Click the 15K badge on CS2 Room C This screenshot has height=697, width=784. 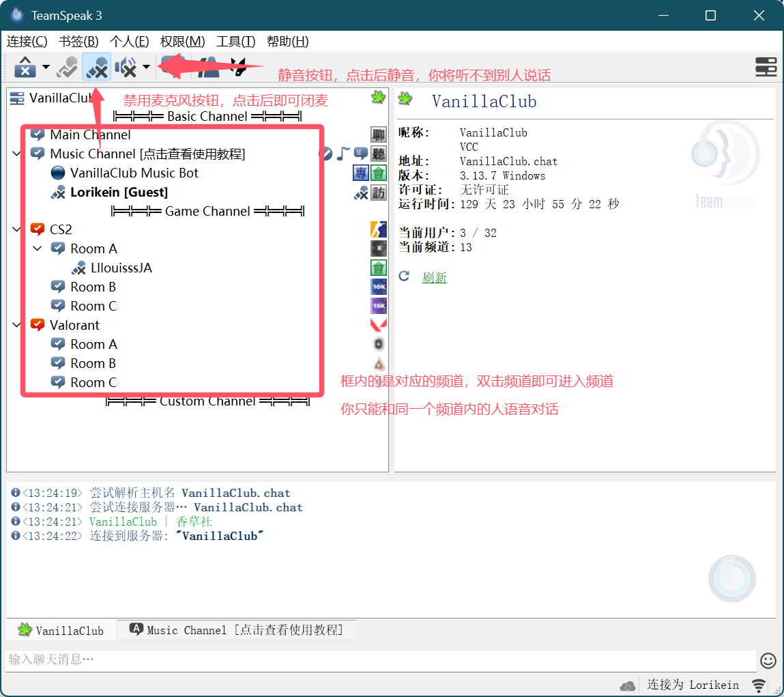coord(379,306)
